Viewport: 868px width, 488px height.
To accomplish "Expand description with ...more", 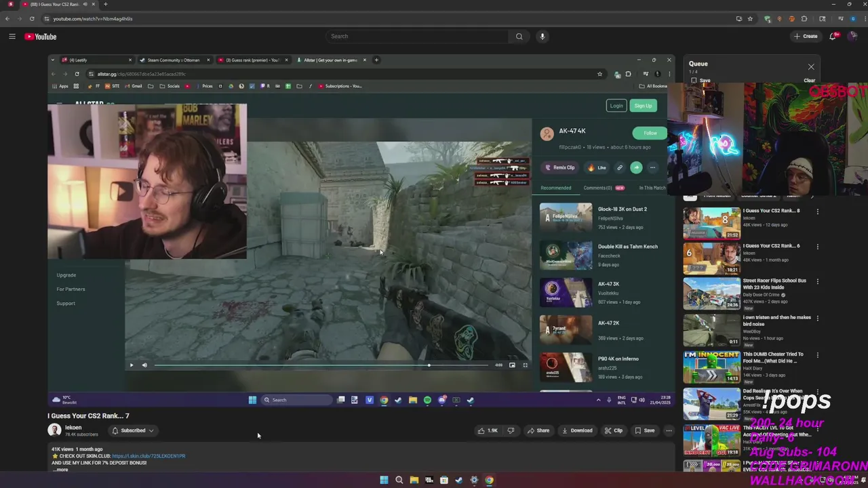I will point(60,470).
